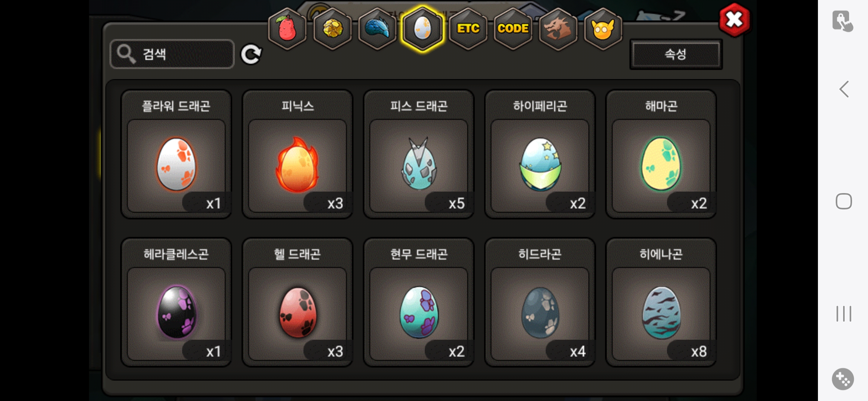Screen dimensions: 868x401
Task: Select the yellow cat face category
Action: 603,29
